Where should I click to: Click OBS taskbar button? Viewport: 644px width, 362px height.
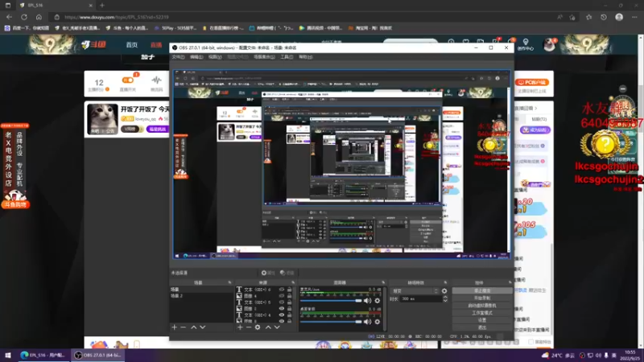[x=98, y=355]
